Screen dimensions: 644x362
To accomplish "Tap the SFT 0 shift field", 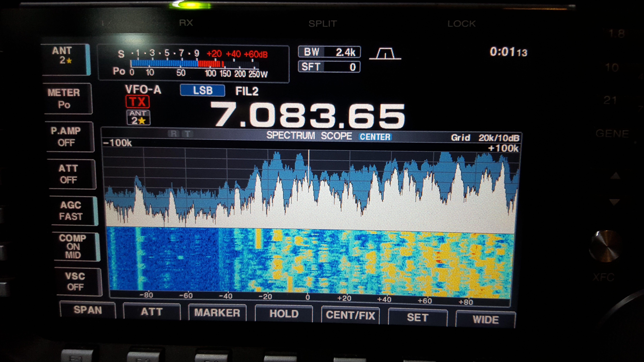I will tap(329, 67).
